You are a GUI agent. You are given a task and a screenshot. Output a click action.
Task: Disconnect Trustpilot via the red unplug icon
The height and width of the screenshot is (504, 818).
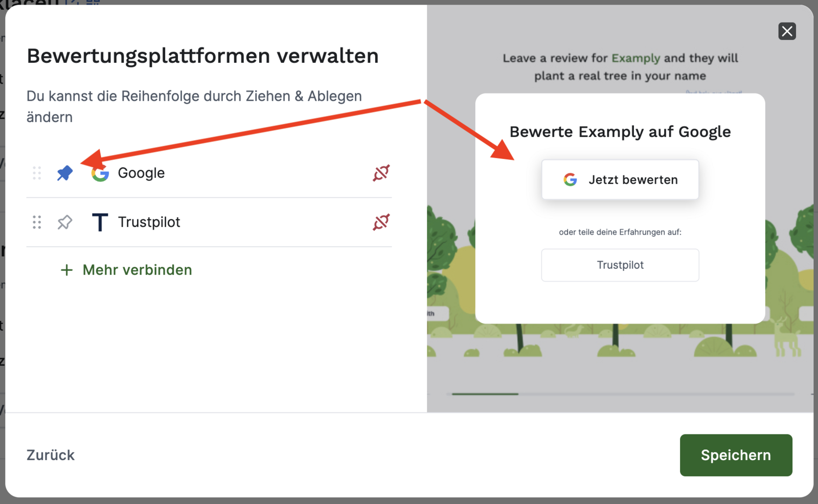pos(380,222)
